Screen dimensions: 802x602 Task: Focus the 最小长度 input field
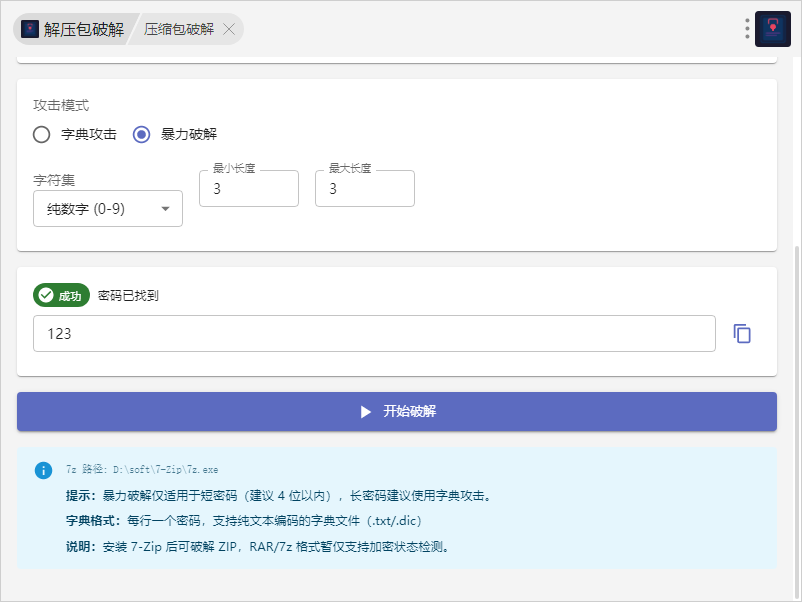(x=249, y=188)
